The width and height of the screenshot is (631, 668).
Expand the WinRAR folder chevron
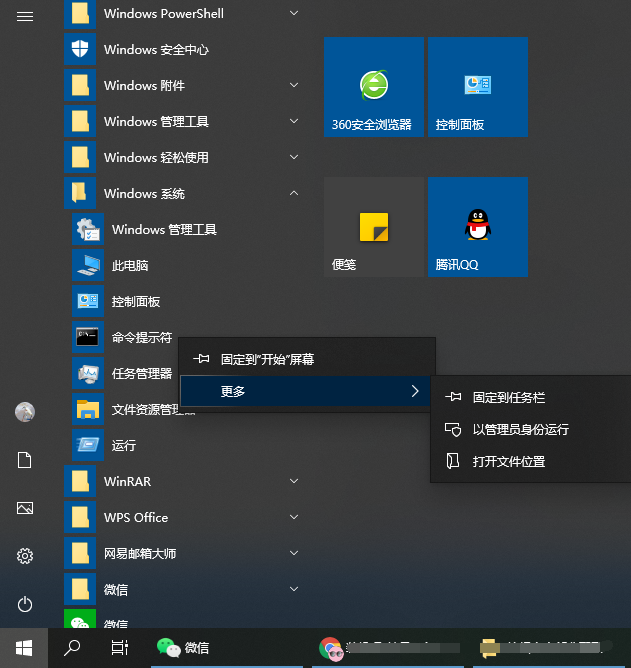(294, 481)
